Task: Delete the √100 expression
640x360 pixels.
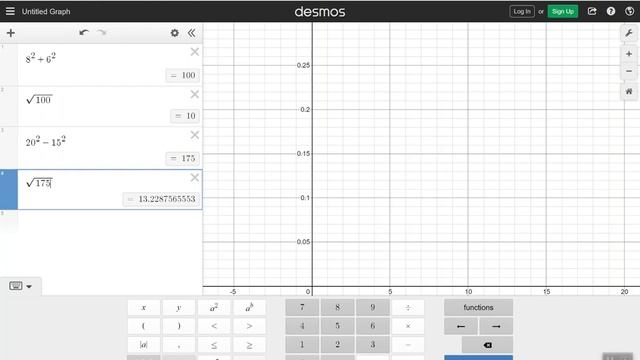Action: click(x=195, y=94)
